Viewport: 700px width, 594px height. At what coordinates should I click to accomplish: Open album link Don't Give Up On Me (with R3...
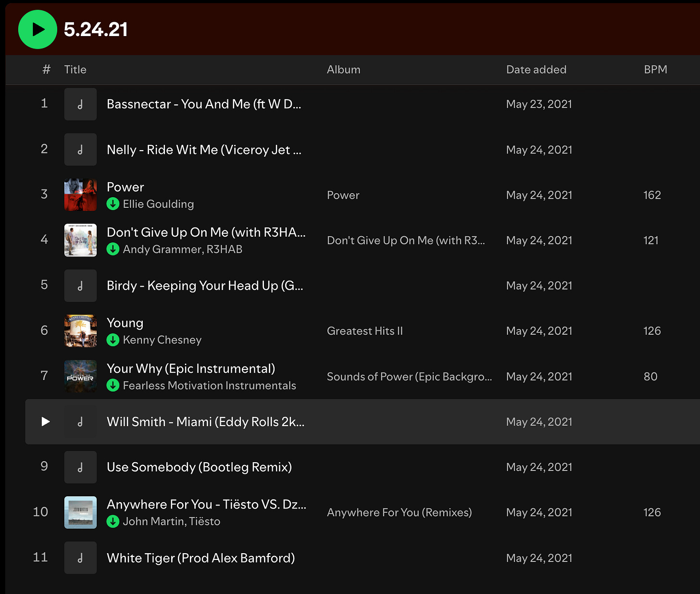click(x=406, y=240)
